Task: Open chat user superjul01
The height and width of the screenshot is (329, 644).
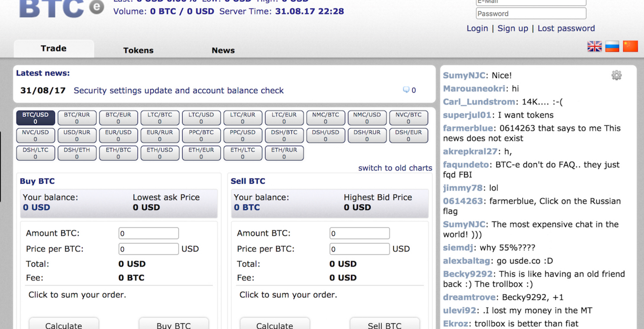Action: coord(467,115)
